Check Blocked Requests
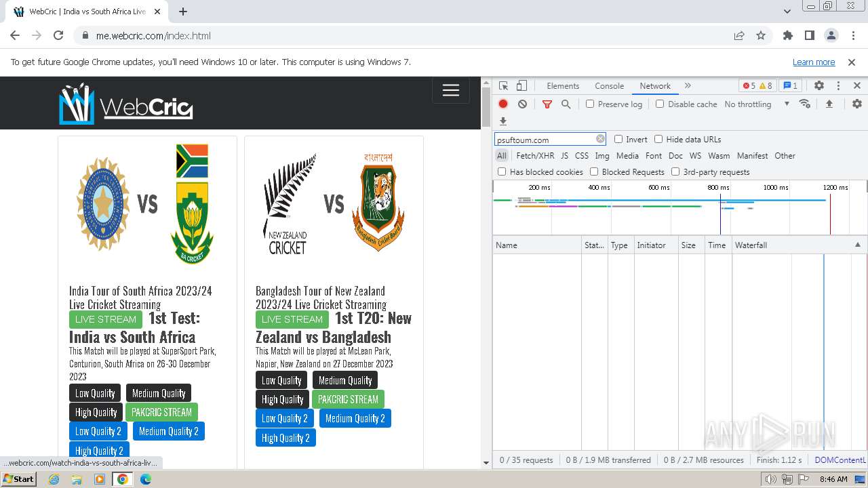 [594, 171]
